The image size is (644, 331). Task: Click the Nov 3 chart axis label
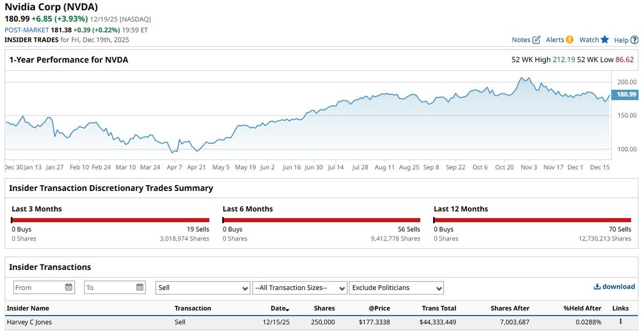pyautogui.click(x=529, y=167)
